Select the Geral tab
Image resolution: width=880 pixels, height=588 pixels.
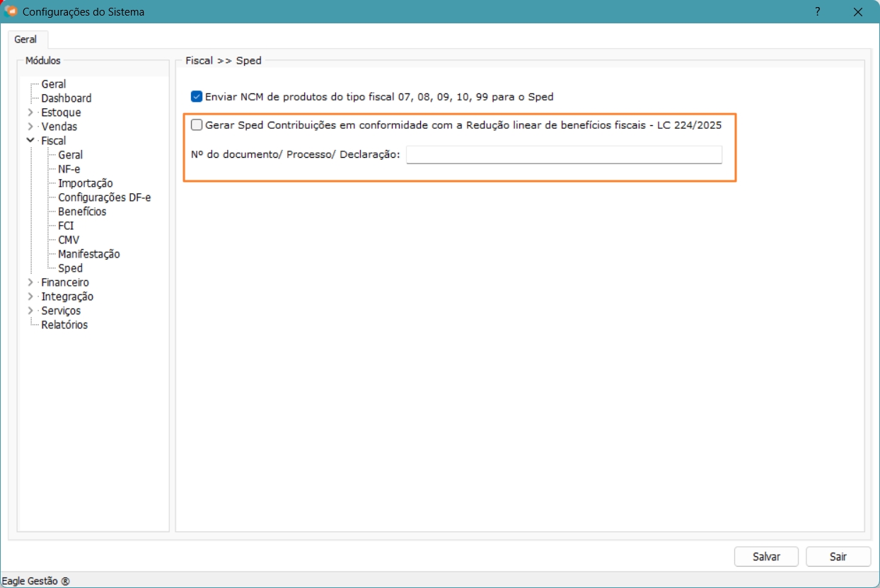25,40
